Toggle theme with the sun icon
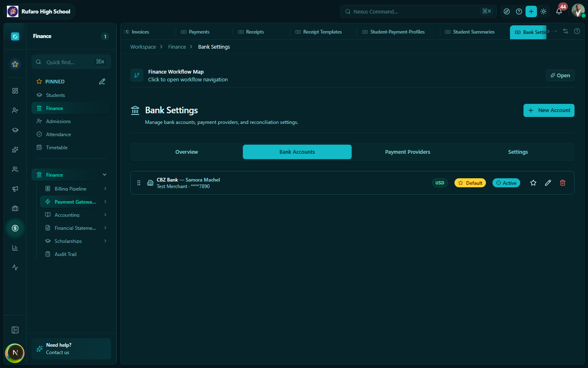The image size is (588, 368). pyautogui.click(x=543, y=11)
